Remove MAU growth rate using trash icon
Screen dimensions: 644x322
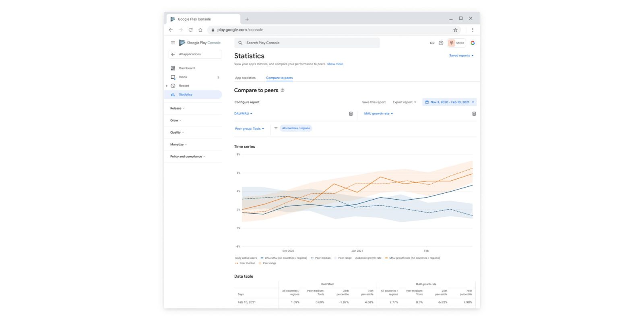coord(474,114)
